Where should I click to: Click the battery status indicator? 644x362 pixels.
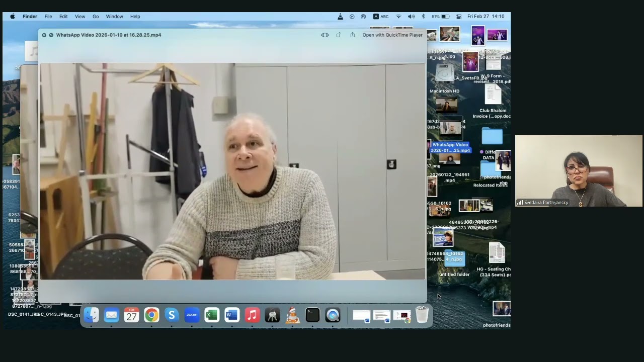(440, 16)
